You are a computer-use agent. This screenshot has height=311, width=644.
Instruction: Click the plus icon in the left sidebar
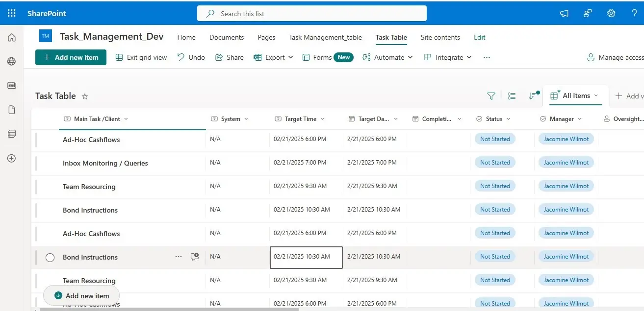pos(11,158)
